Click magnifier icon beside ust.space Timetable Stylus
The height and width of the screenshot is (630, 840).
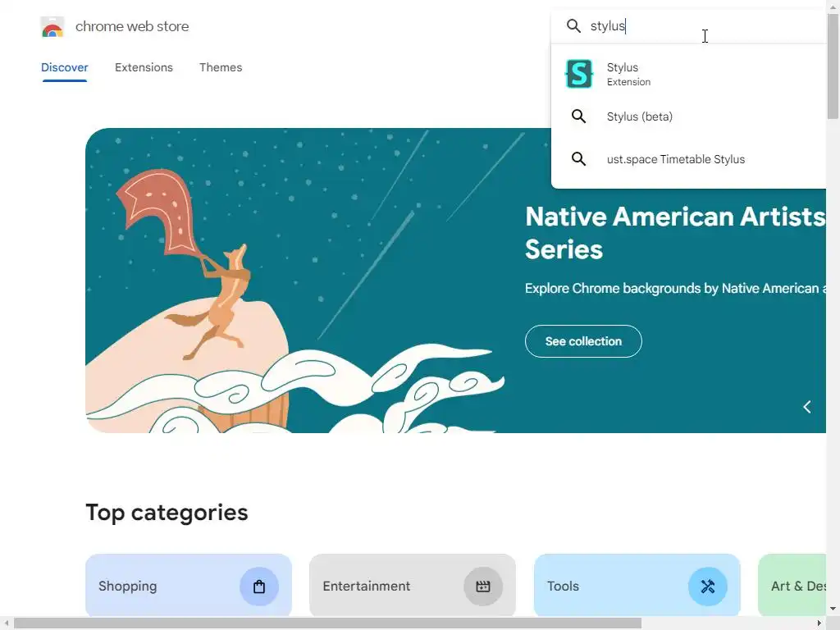pyautogui.click(x=578, y=159)
